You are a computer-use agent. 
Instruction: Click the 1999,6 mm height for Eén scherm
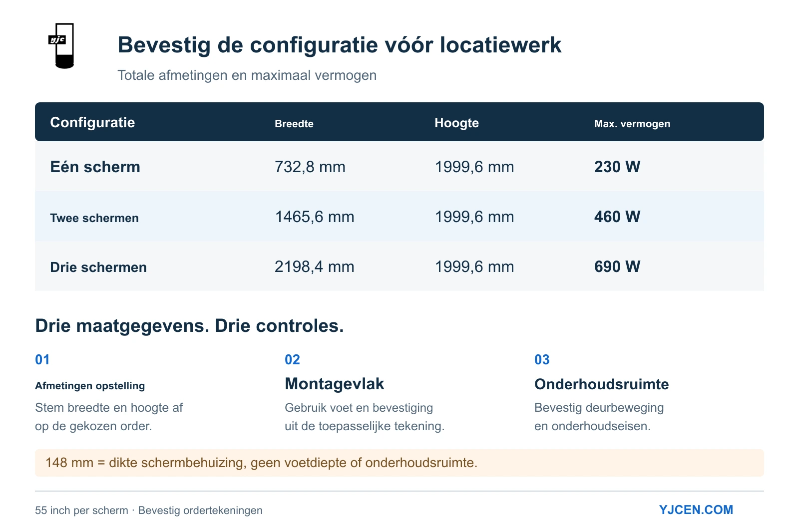coord(474,167)
